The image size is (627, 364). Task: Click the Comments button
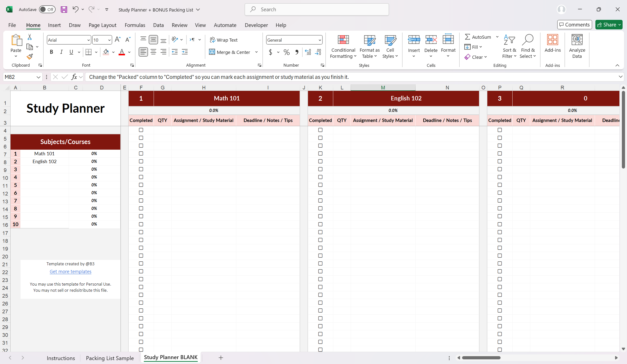574,25
